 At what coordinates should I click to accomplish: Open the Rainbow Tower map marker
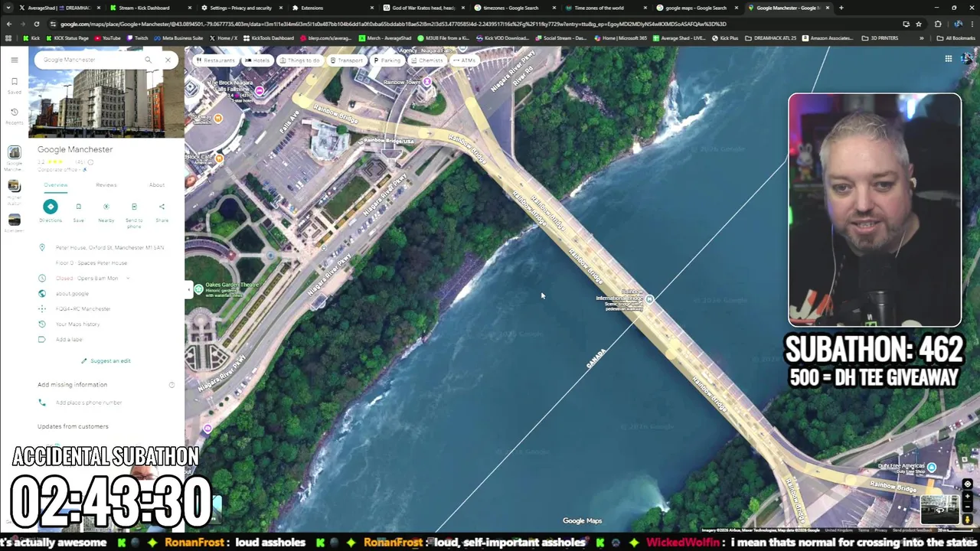tap(426, 82)
